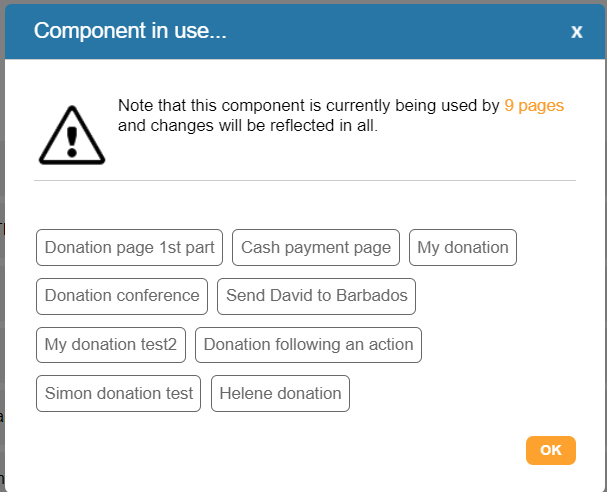Screen dimensions: 607x492
Task: Click the 'Component in use...' dialog title
Action: click(x=130, y=31)
